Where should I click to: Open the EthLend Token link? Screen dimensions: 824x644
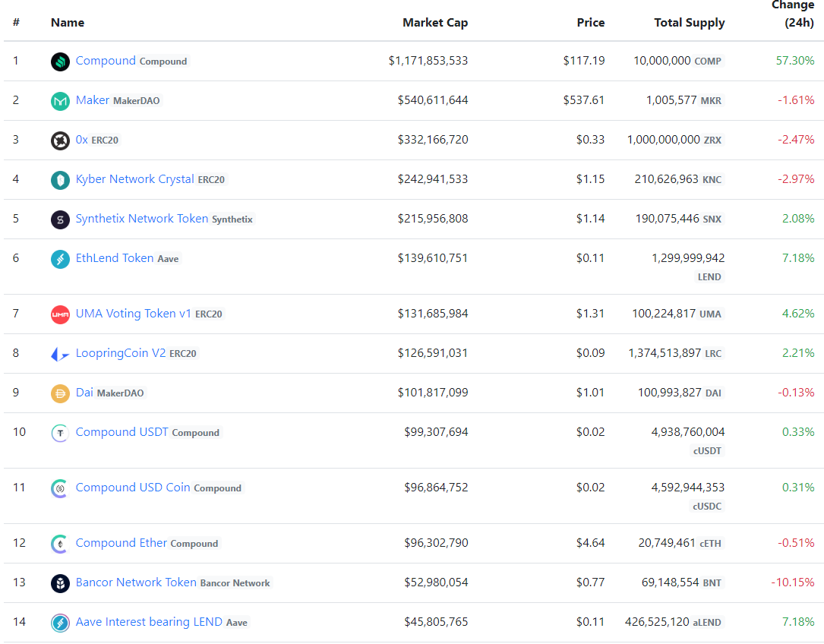(115, 257)
